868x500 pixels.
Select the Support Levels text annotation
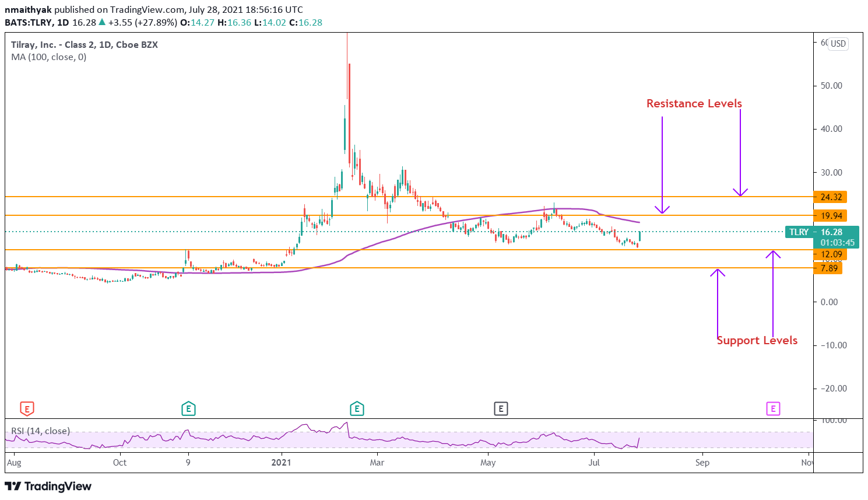point(758,340)
